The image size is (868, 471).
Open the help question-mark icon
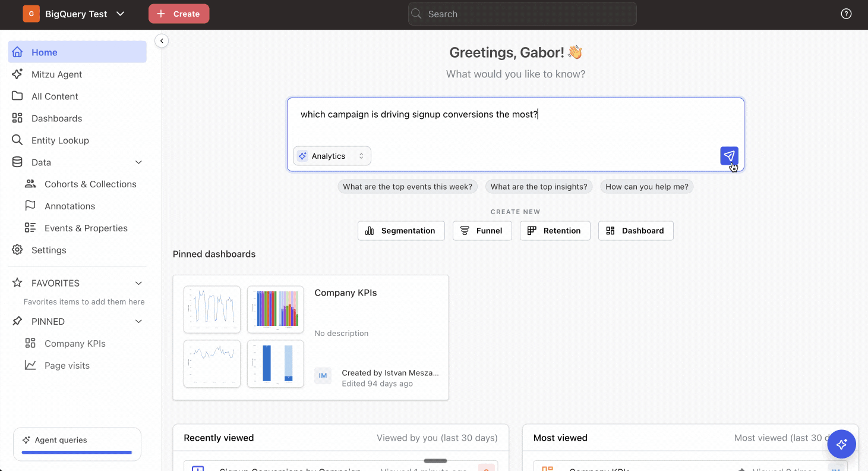(x=846, y=14)
